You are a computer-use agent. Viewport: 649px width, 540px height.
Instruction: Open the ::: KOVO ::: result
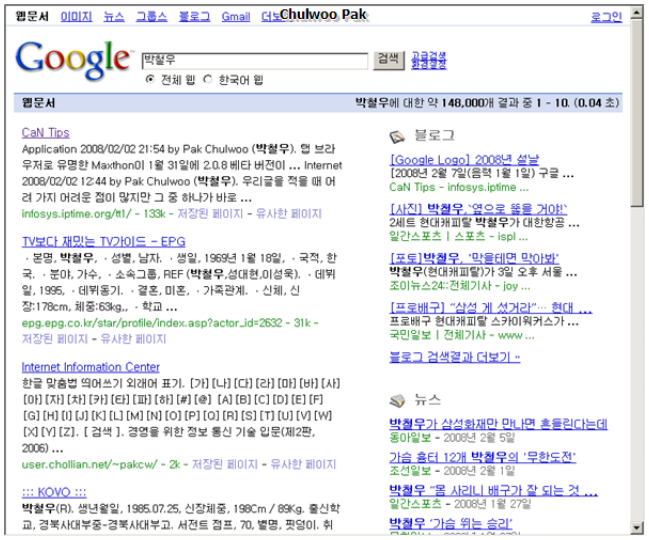(54, 492)
